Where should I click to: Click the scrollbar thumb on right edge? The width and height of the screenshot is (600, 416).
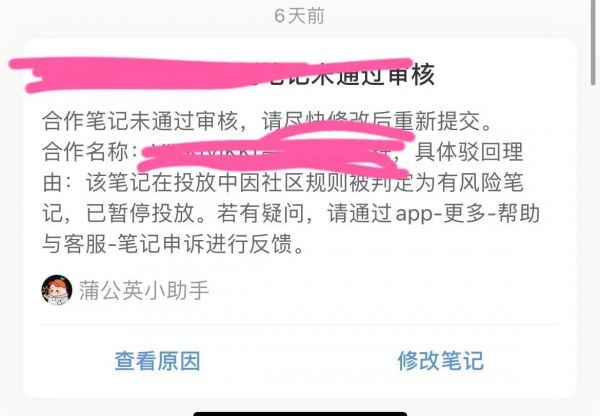click(x=593, y=42)
